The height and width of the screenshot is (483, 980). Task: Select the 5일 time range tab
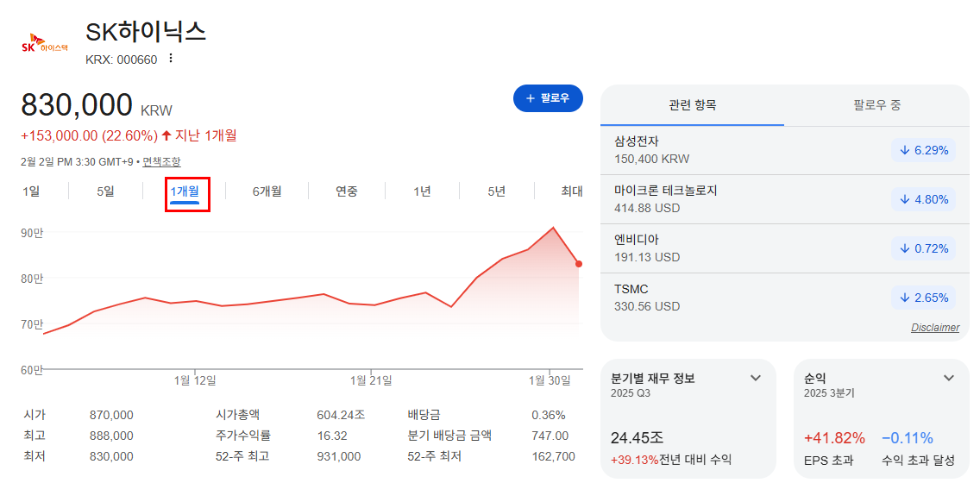coord(105,191)
